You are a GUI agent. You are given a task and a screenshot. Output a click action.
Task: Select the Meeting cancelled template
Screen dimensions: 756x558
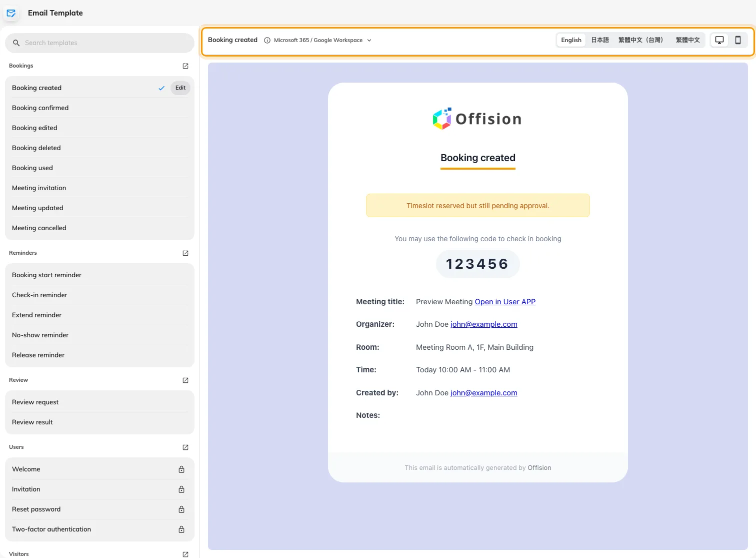pyautogui.click(x=99, y=228)
